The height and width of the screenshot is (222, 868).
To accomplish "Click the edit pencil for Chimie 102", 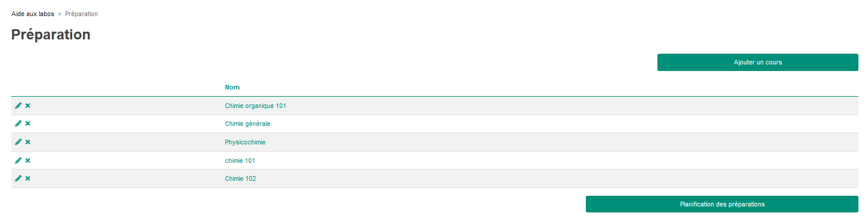I will 18,178.
